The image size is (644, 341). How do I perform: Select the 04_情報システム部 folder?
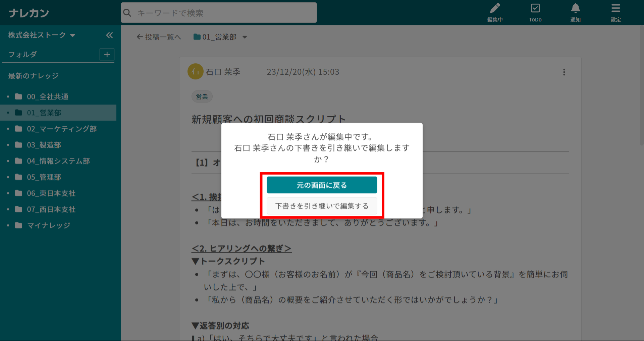(x=58, y=161)
